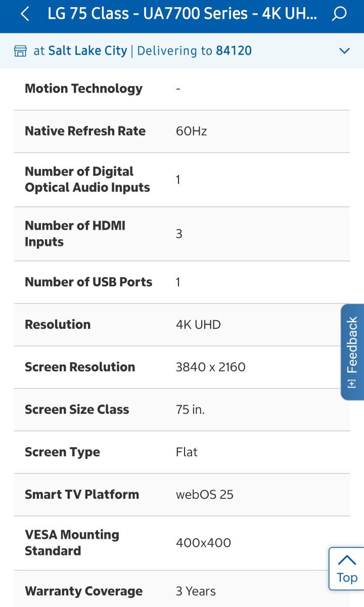364x607 pixels.
Task: Tap the Screen Size Class 75 in. value
Action: point(190,409)
